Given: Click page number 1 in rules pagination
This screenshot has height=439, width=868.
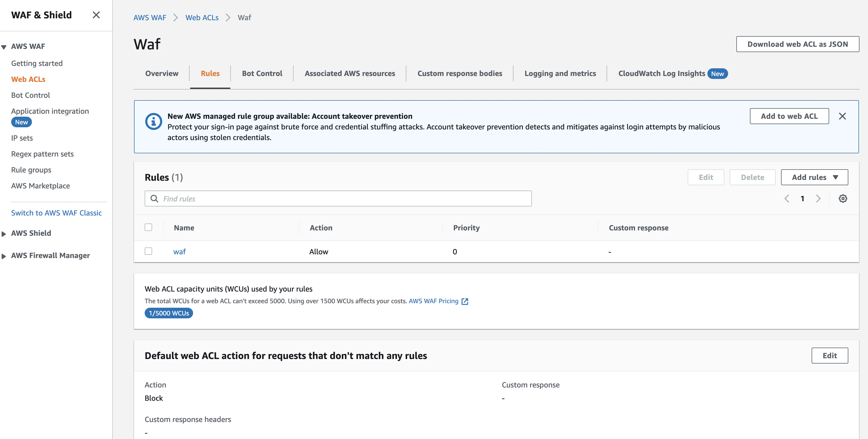Looking at the screenshot, I should pyautogui.click(x=802, y=199).
